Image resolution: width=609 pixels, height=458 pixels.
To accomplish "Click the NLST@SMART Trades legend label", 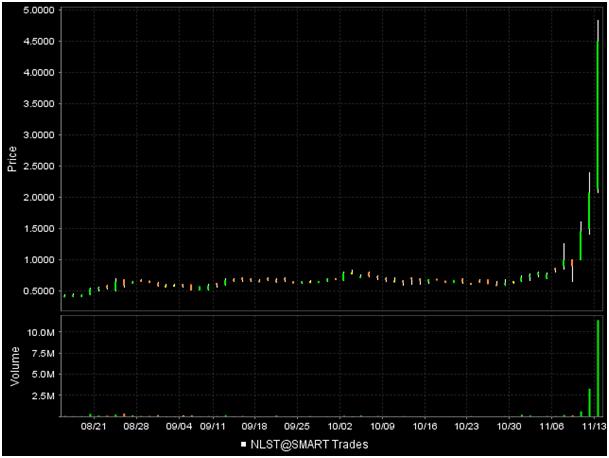I will click(x=309, y=444).
